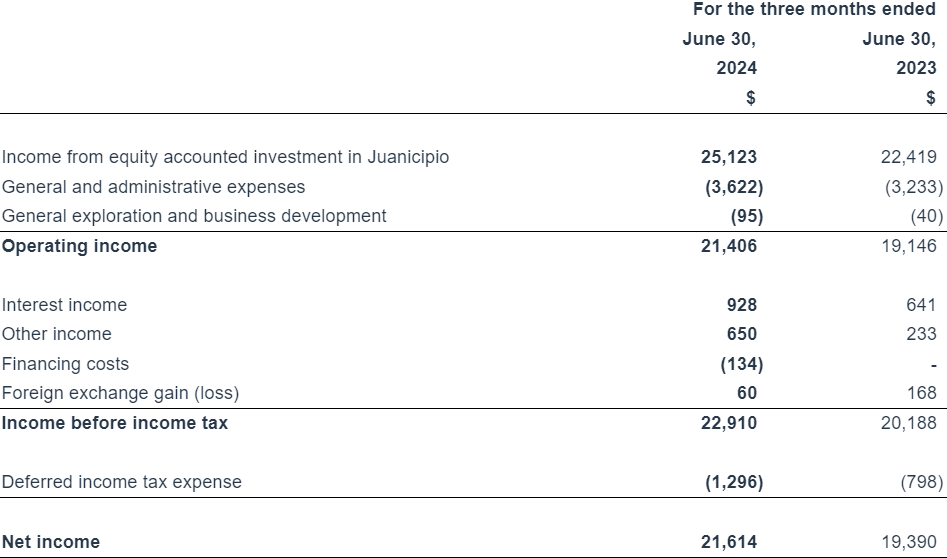The width and height of the screenshot is (947, 558).
Task: Click the Operating income row label
Action: click(79, 246)
